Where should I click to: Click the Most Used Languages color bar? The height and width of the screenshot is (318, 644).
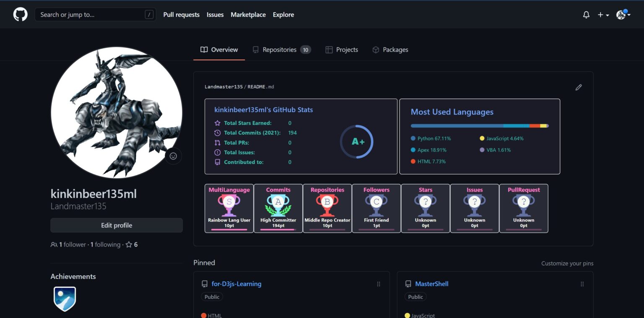pyautogui.click(x=479, y=125)
